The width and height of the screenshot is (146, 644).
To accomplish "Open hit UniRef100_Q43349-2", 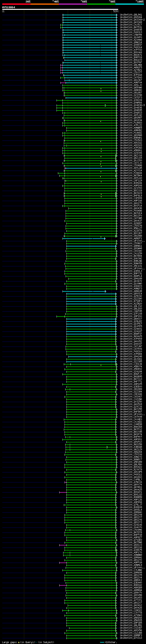I will [x=132, y=20].
